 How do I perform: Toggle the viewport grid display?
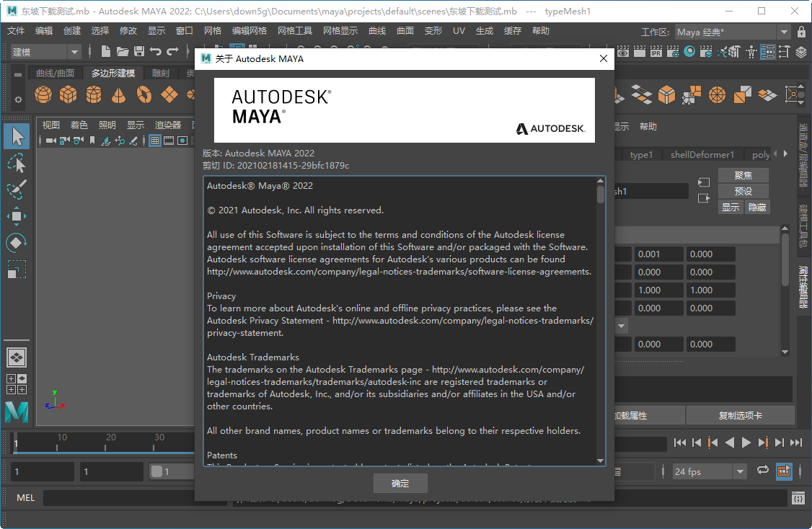click(154, 141)
